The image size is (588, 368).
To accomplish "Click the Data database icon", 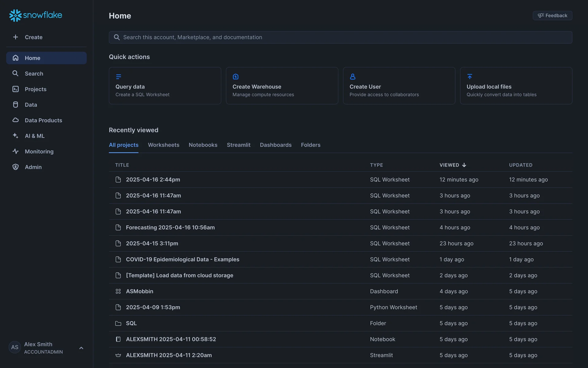I will [x=15, y=105].
